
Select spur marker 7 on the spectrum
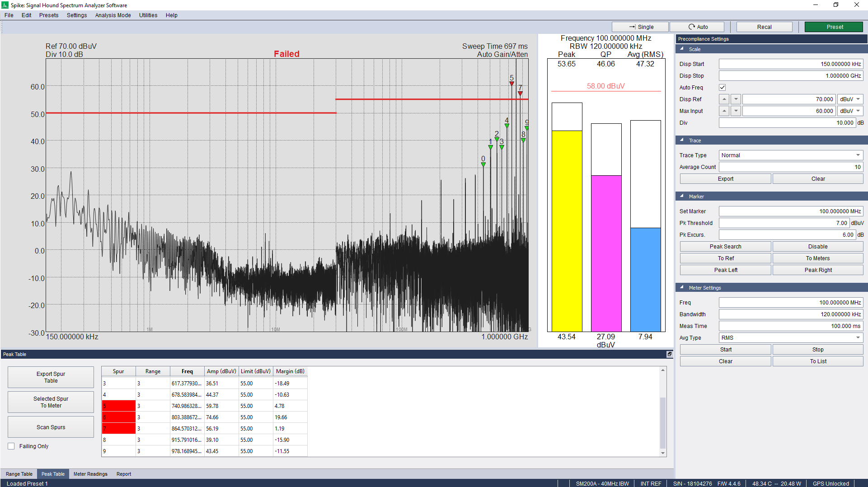(520, 94)
